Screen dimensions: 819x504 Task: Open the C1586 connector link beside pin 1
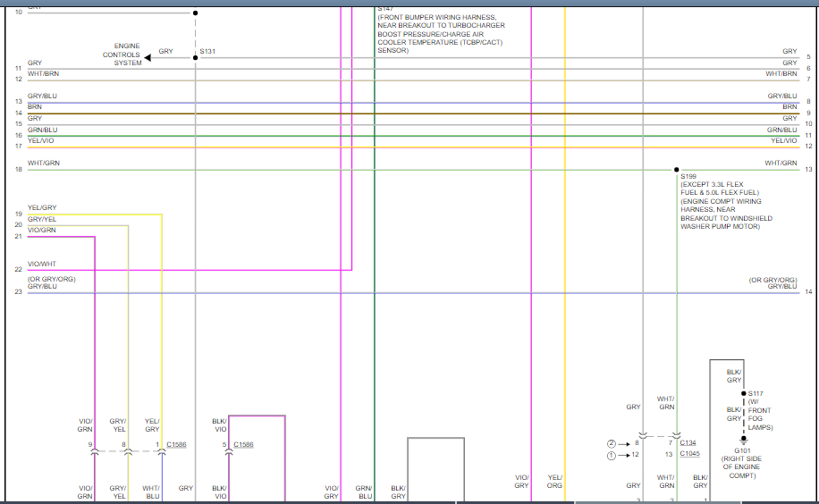pos(176,444)
